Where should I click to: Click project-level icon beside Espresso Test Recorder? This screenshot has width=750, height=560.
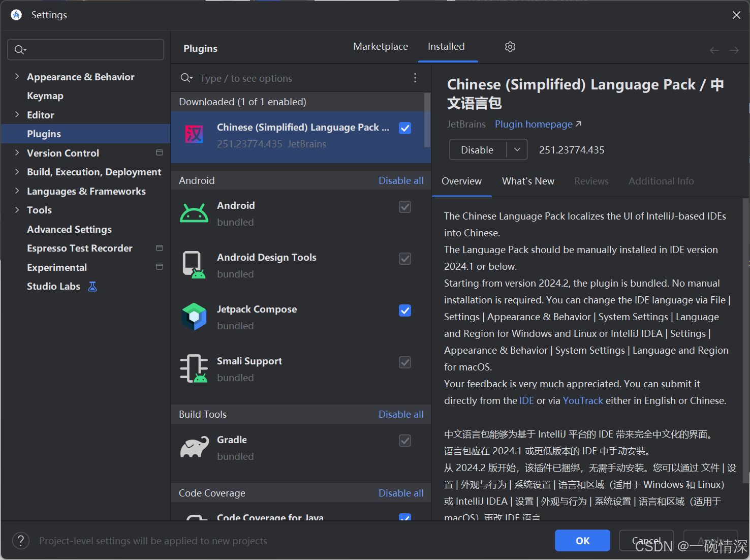[x=159, y=248]
